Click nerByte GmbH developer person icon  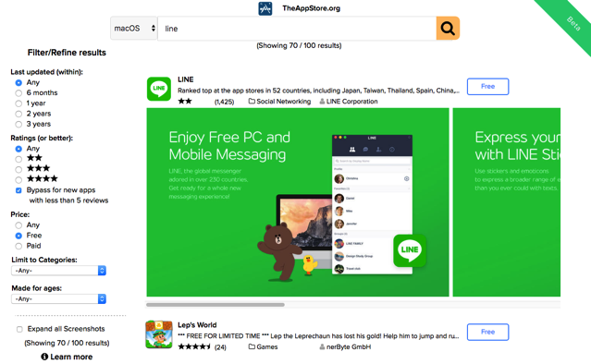322,346
